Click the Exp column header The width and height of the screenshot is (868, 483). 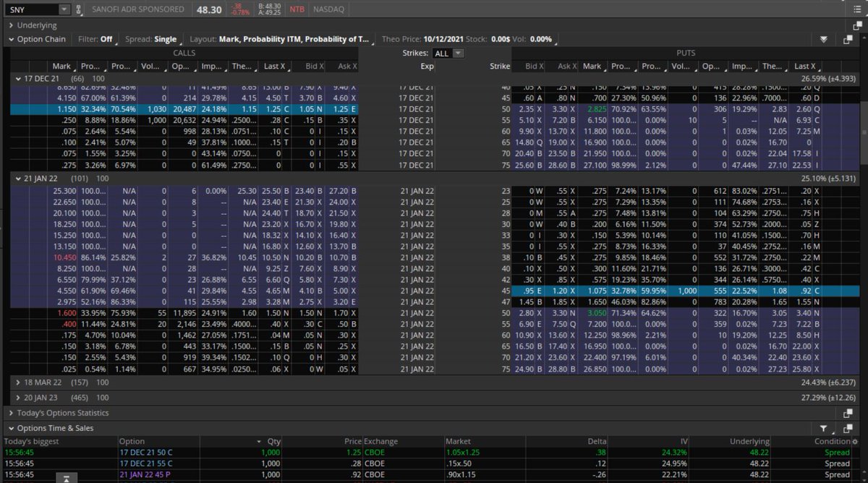tap(427, 66)
